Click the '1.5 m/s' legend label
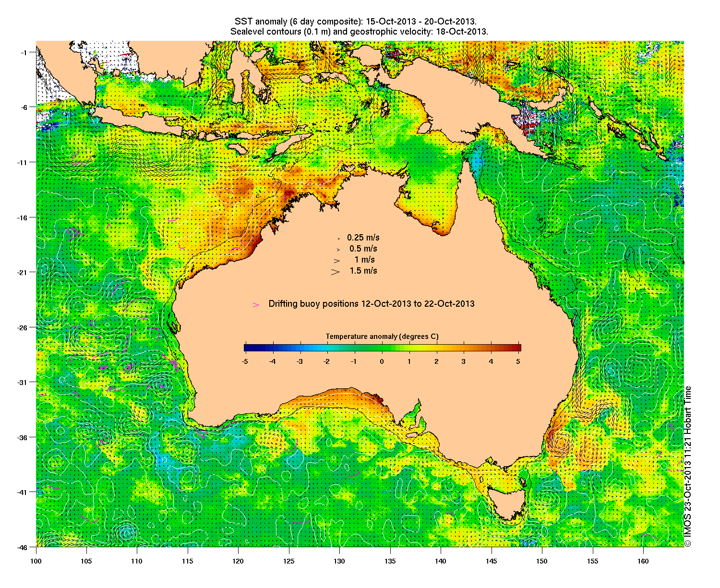Screen dimensions: 720x588 click(363, 271)
